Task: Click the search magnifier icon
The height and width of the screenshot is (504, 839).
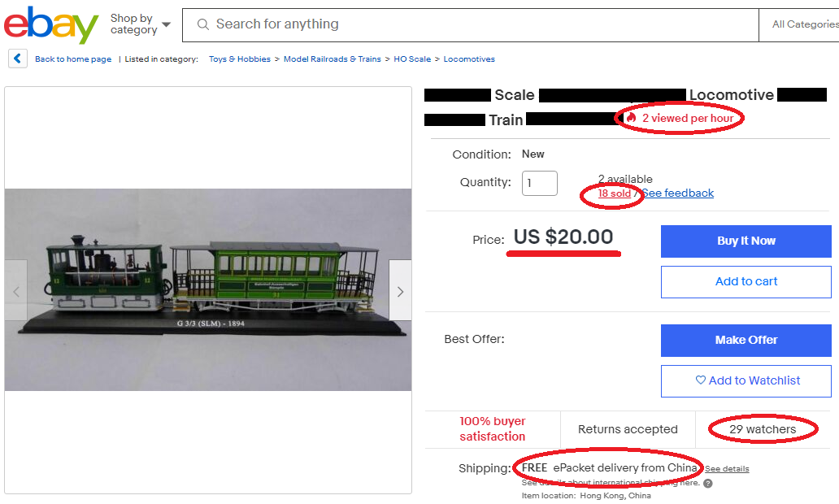Action: coord(202,24)
